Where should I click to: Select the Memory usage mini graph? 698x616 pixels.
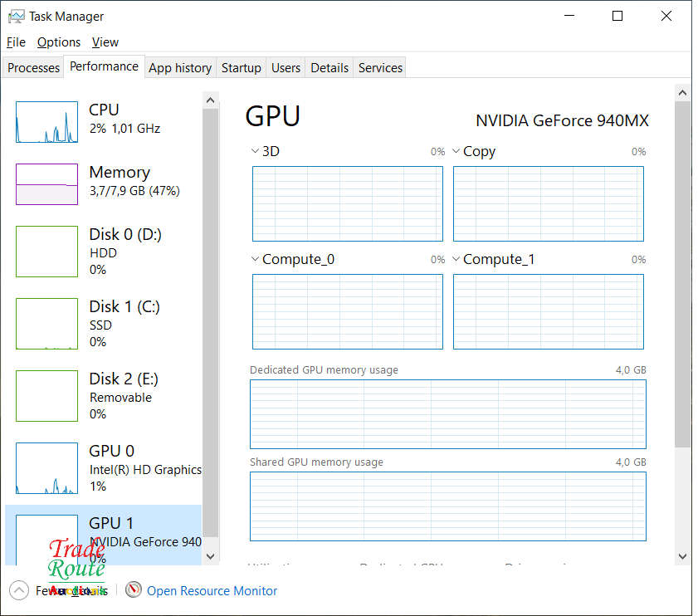coord(46,183)
